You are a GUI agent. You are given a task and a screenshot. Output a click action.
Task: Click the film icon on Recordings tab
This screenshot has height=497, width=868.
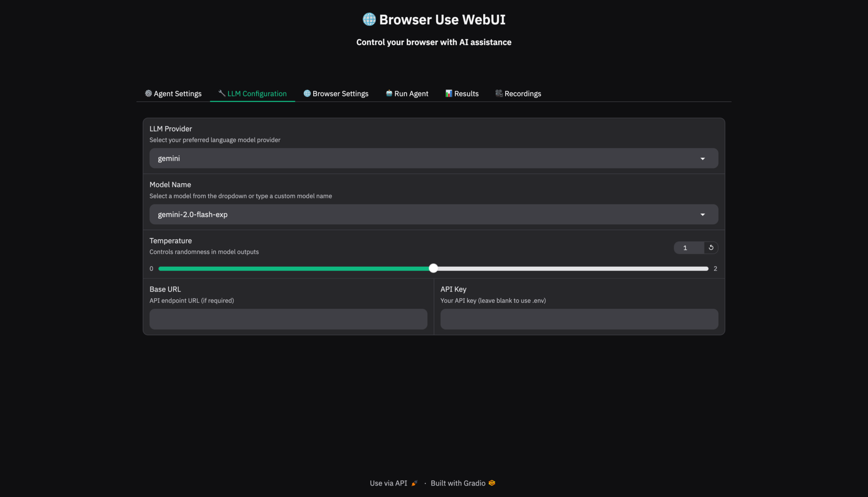coord(499,93)
